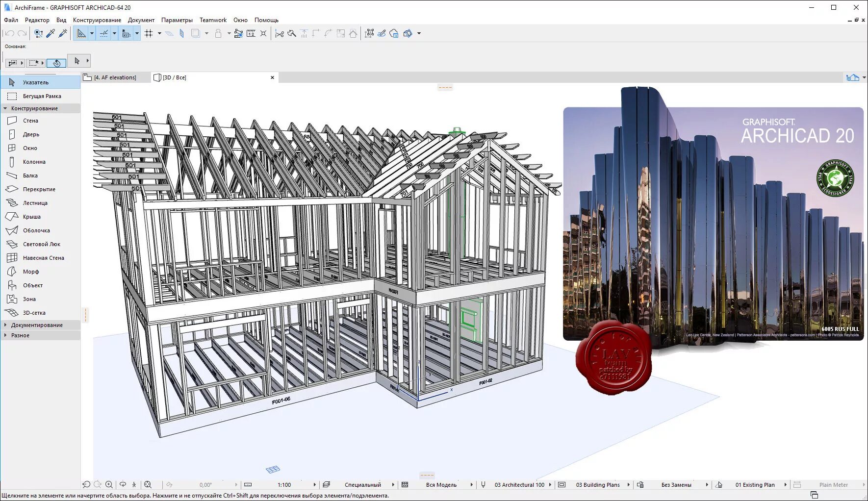Viewport: 868px width, 501px height.
Task: Open the Документ menu
Action: click(x=141, y=20)
